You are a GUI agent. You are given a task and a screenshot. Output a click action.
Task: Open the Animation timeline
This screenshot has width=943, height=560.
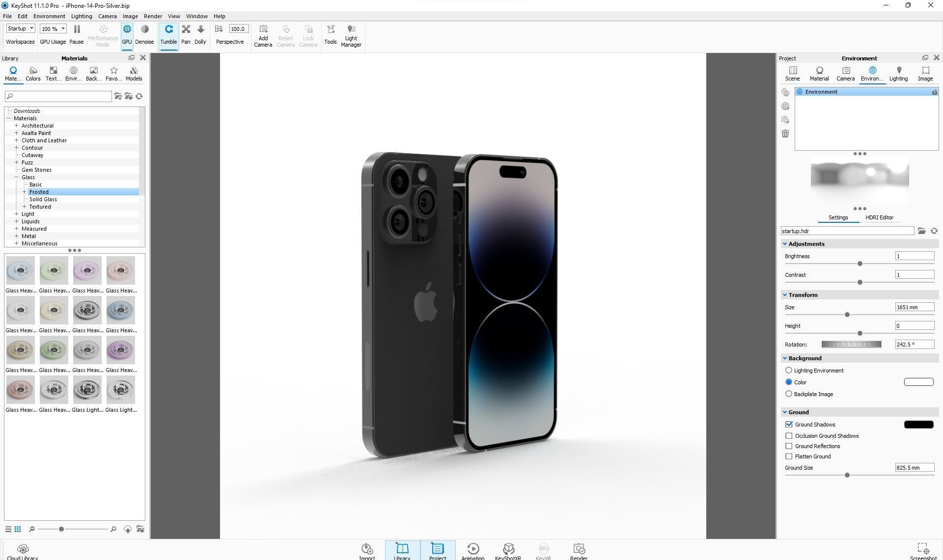(x=473, y=552)
